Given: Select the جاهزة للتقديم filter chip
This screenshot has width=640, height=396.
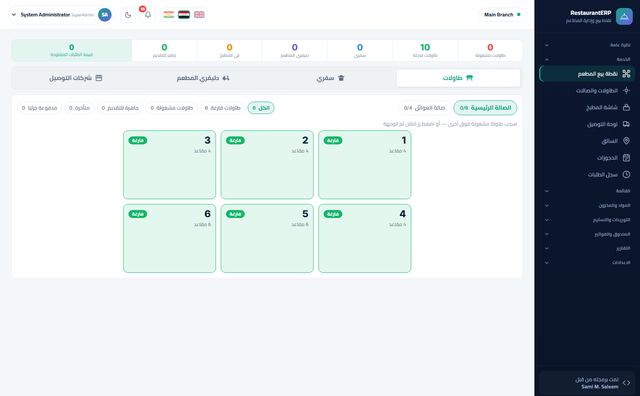Looking at the screenshot, I should (120, 108).
